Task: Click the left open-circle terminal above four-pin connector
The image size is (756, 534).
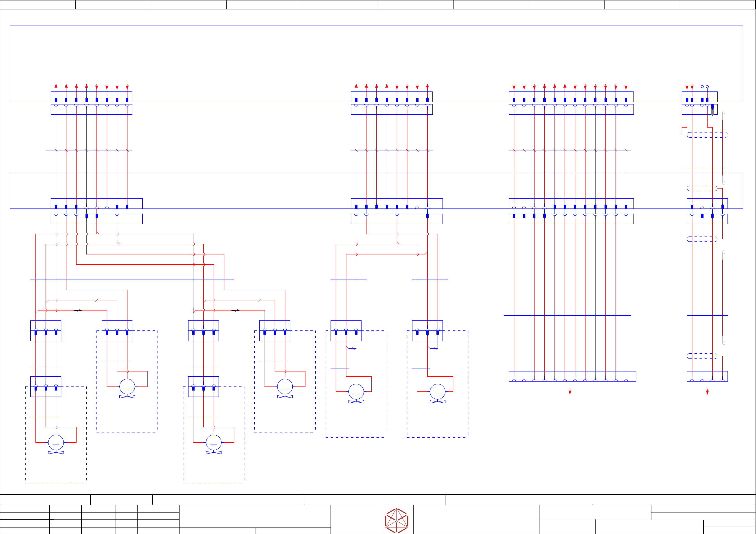Action: click(x=702, y=87)
